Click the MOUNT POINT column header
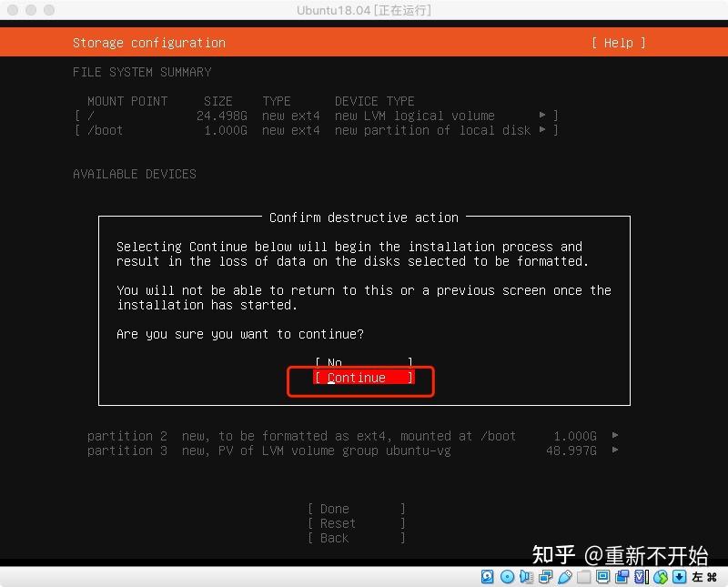 point(127,101)
